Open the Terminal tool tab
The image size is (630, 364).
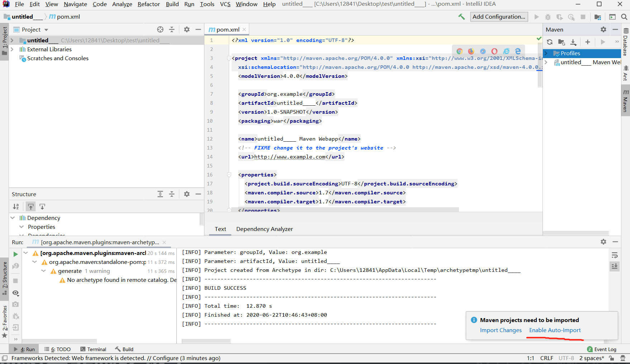[93, 349]
